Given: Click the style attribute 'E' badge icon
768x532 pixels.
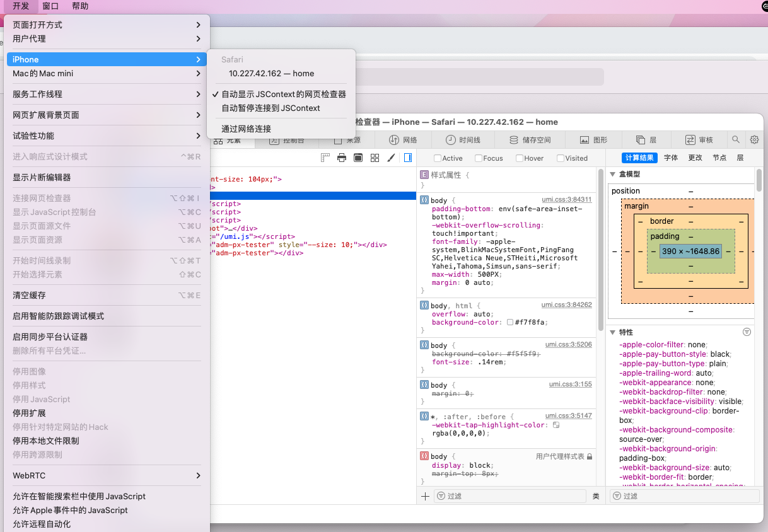Looking at the screenshot, I should pos(424,175).
